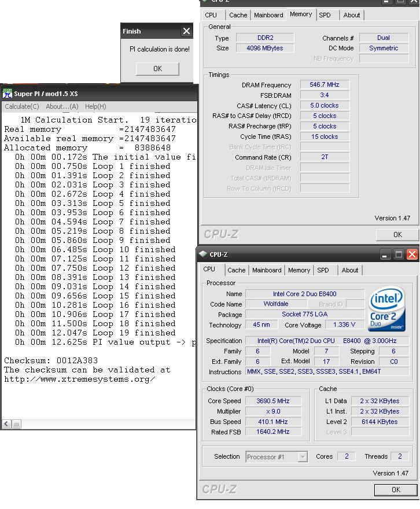Open the Calculate(C) menu in Super PI
The image size is (420, 509).
(22, 106)
